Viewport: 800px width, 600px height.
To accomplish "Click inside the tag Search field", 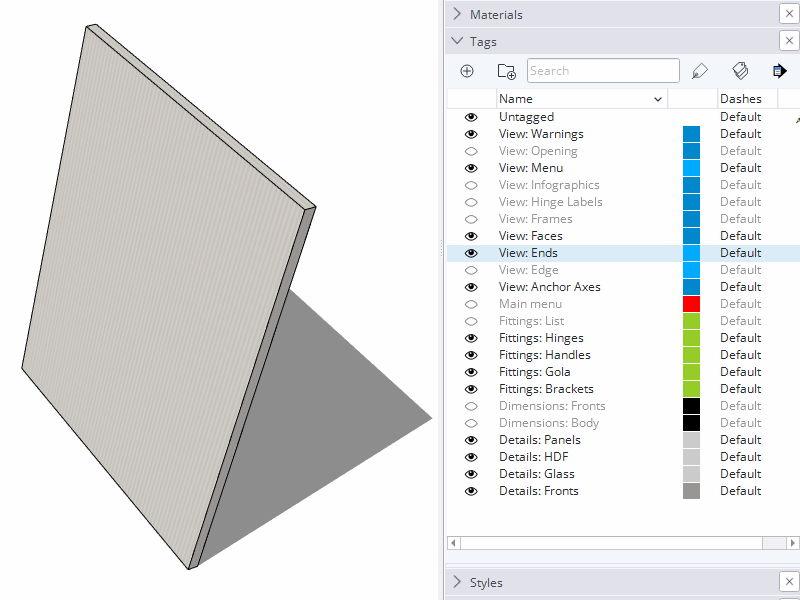I will [x=602, y=70].
